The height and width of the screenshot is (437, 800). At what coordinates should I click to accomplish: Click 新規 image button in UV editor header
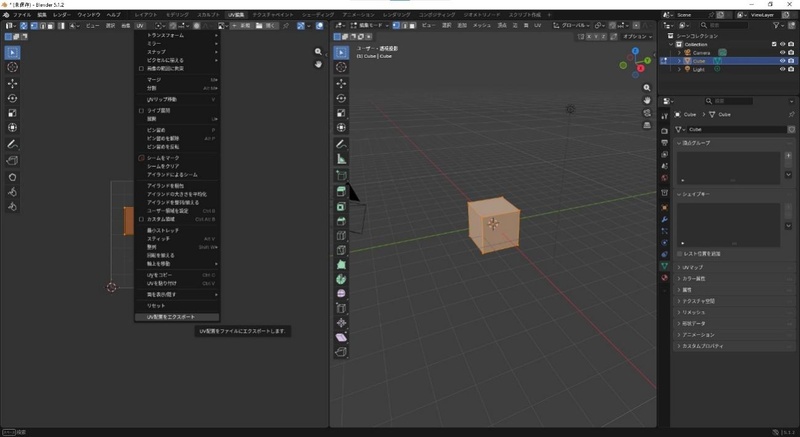point(241,25)
